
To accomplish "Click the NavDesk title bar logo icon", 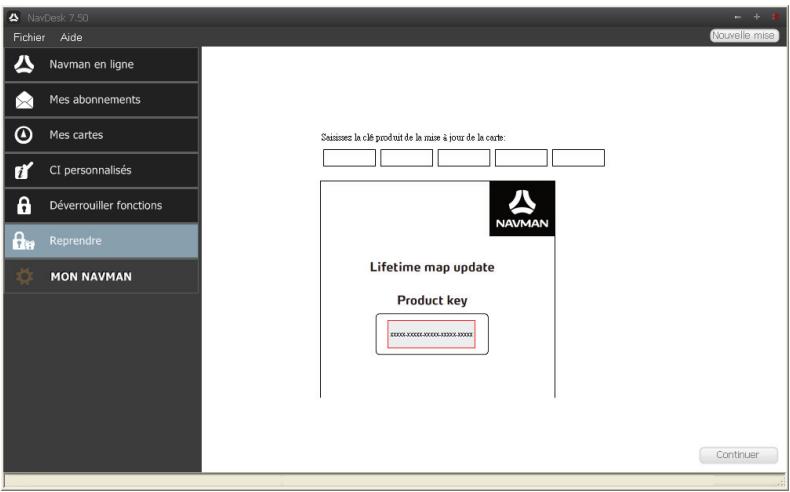I will [x=14, y=18].
